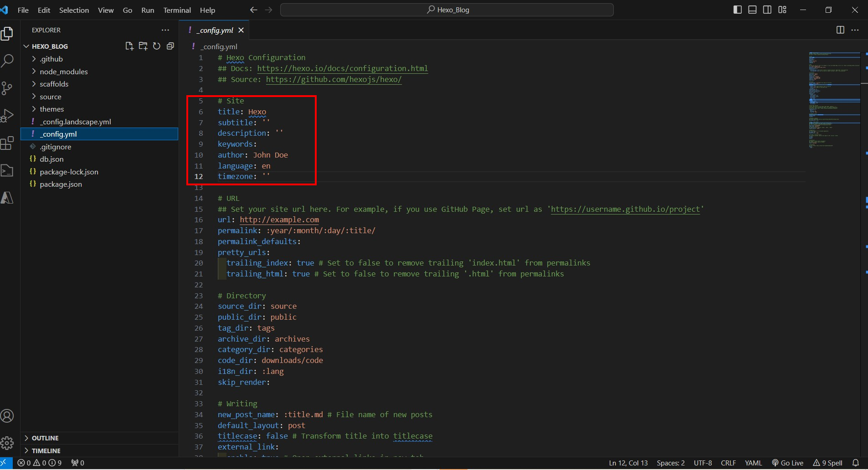Open the Terminal menu
Image resolution: width=868 pixels, height=470 pixels.
[177, 10]
